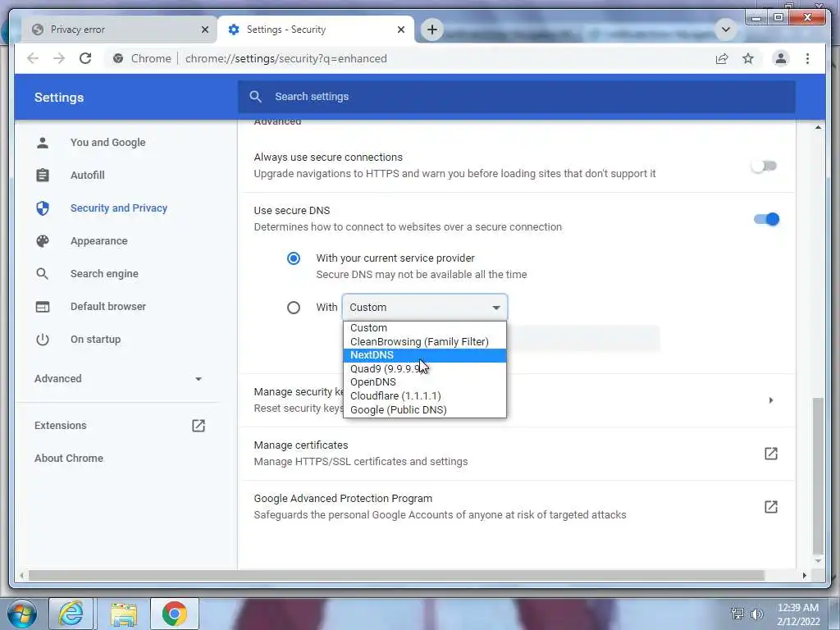Image resolution: width=840 pixels, height=630 pixels.
Task: Choose CleanBrowsing (Family Filter) option
Action: pyautogui.click(x=424, y=342)
